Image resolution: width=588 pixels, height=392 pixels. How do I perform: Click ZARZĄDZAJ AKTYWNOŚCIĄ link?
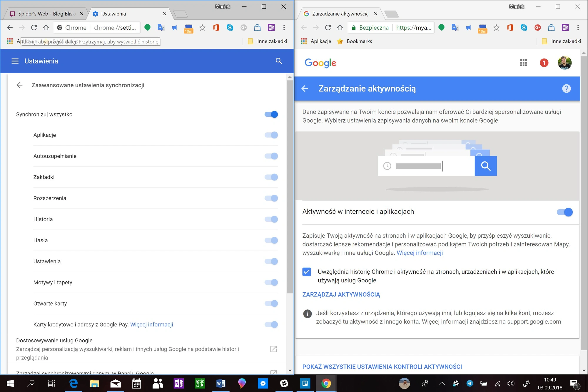pos(341,295)
